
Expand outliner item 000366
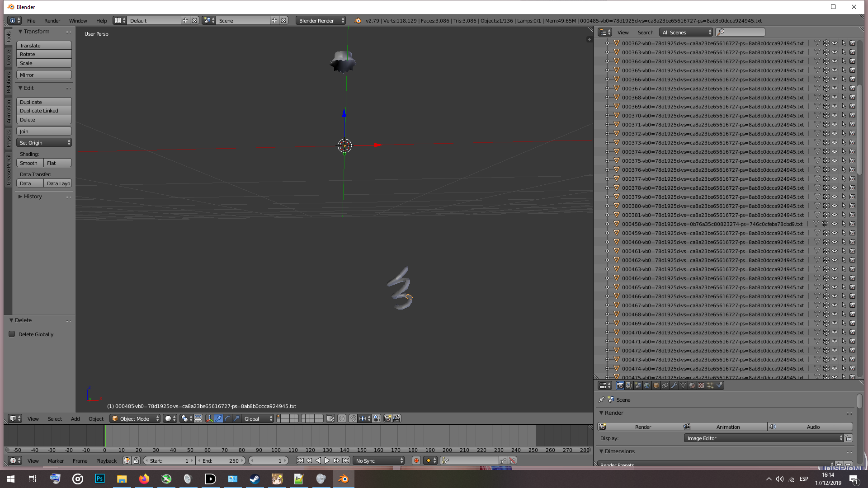click(607, 80)
